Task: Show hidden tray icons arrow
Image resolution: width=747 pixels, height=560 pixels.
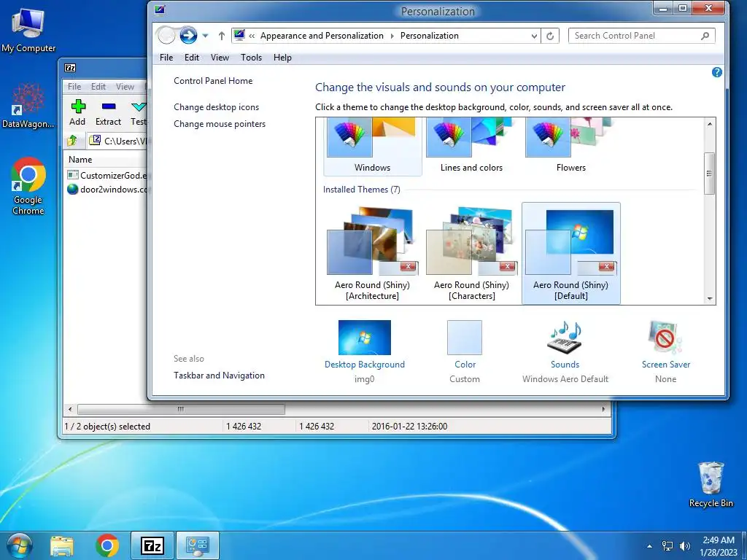Action: tap(649, 546)
